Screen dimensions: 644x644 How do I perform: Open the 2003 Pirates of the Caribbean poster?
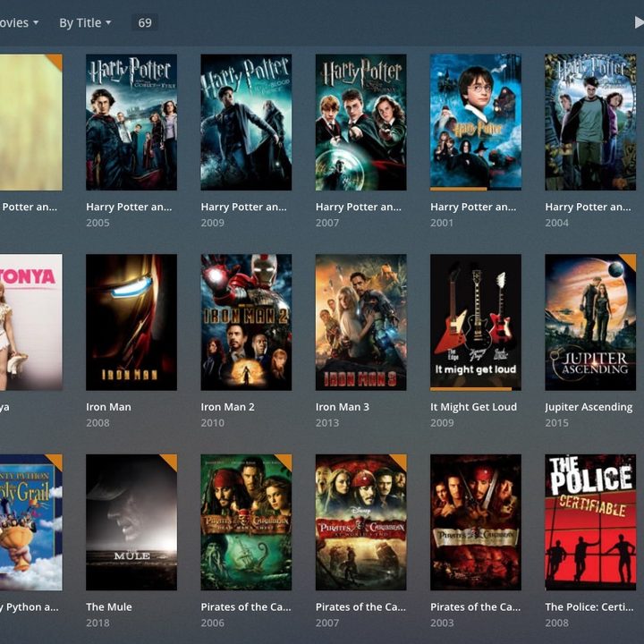[x=476, y=522]
